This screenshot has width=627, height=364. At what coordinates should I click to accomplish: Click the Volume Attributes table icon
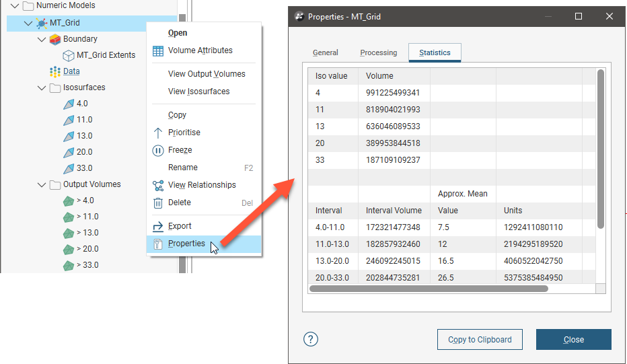tap(158, 50)
